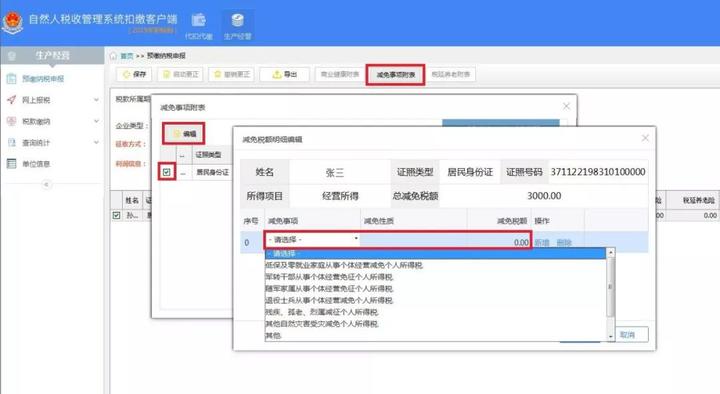Viewport: 720px width, 394px height.
Task: Expand the 网上报税 sidebar chevron
Action: click(x=96, y=100)
